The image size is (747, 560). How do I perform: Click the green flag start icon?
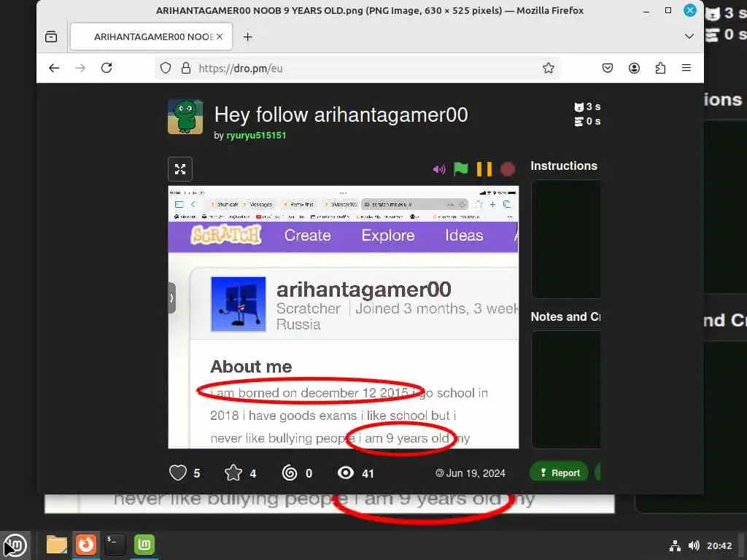(461, 169)
